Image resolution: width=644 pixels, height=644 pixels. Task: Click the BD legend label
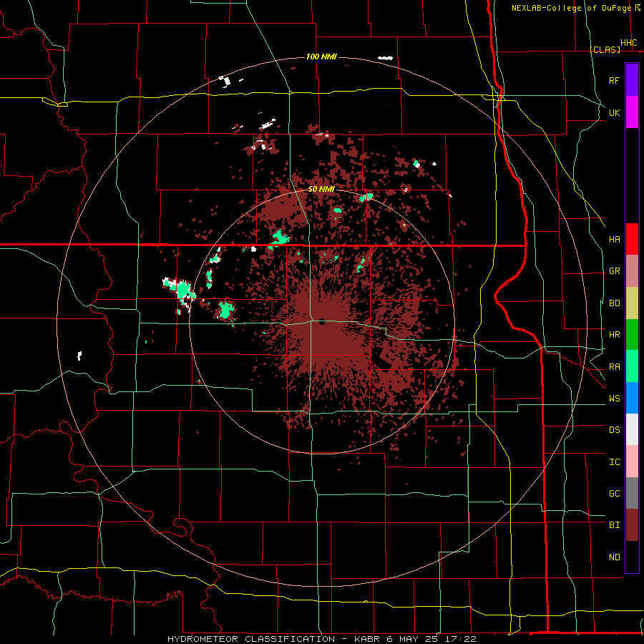(614, 303)
